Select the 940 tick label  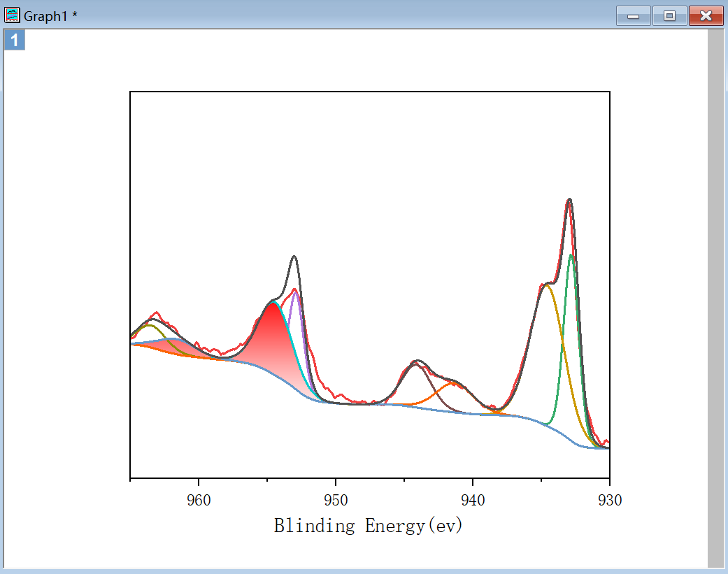click(473, 500)
